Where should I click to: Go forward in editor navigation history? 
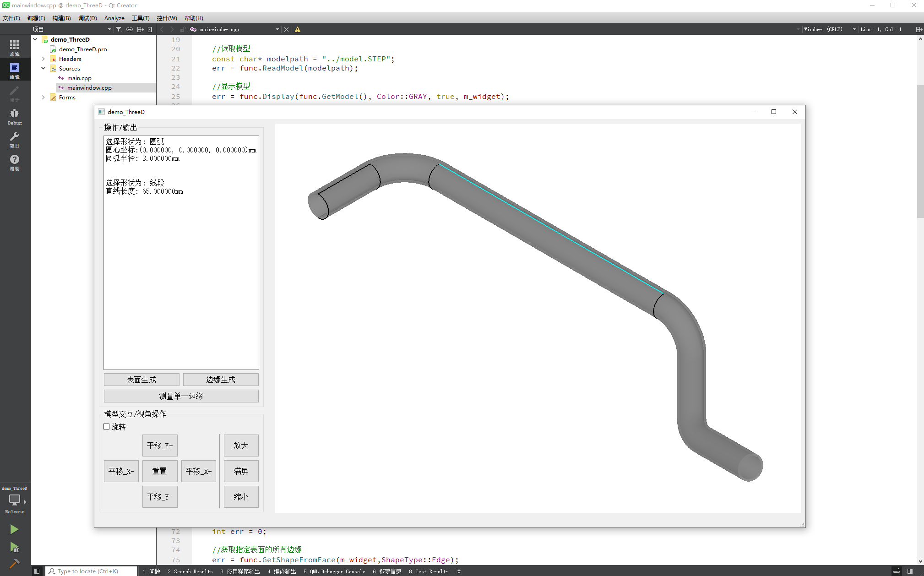172,29
